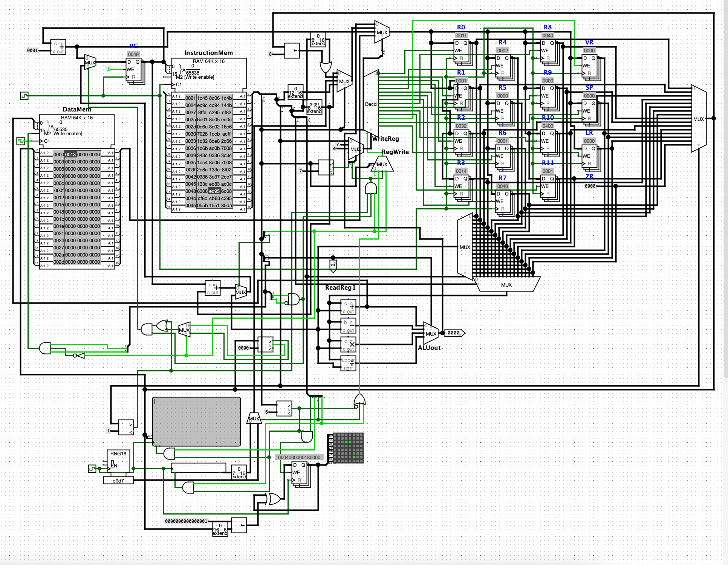Screen dimensions: 728x565
Task: Click the ZR constant 0000
Action: (590, 186)
